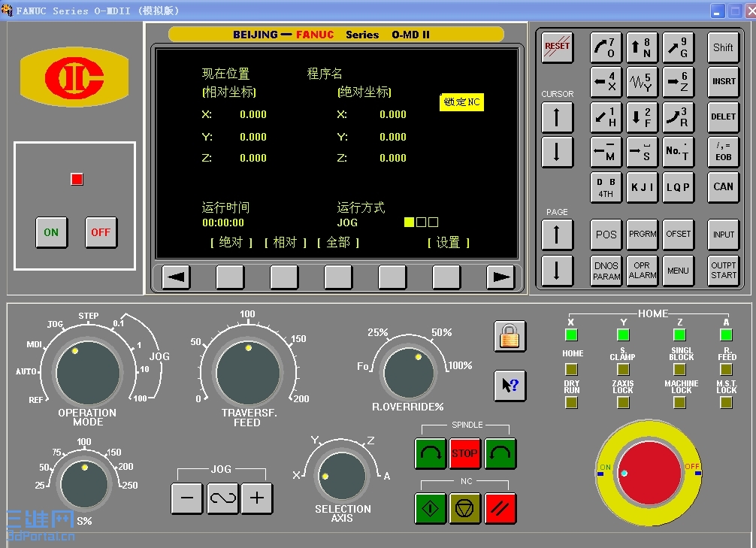Screen dimensions: 756x548
Task: Click the S keypad key
Action: [x=641, y=152]
